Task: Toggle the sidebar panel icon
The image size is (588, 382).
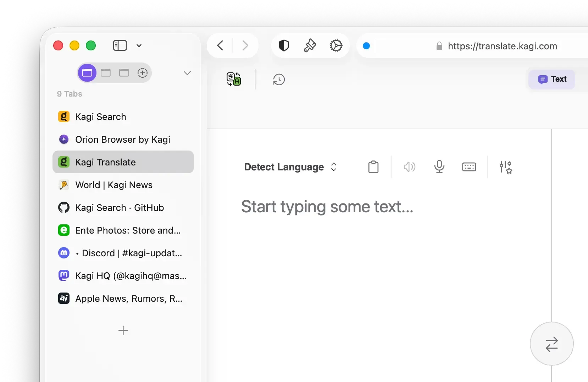Action: pyautogui.click(x=120, y=45)
